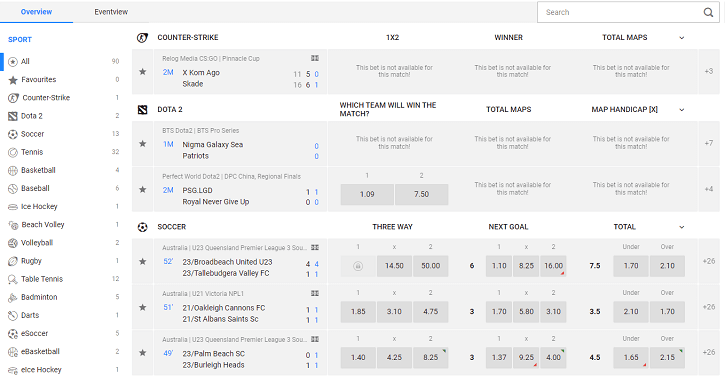Select the Table Tennis sidebar icon

coord(13,279)
